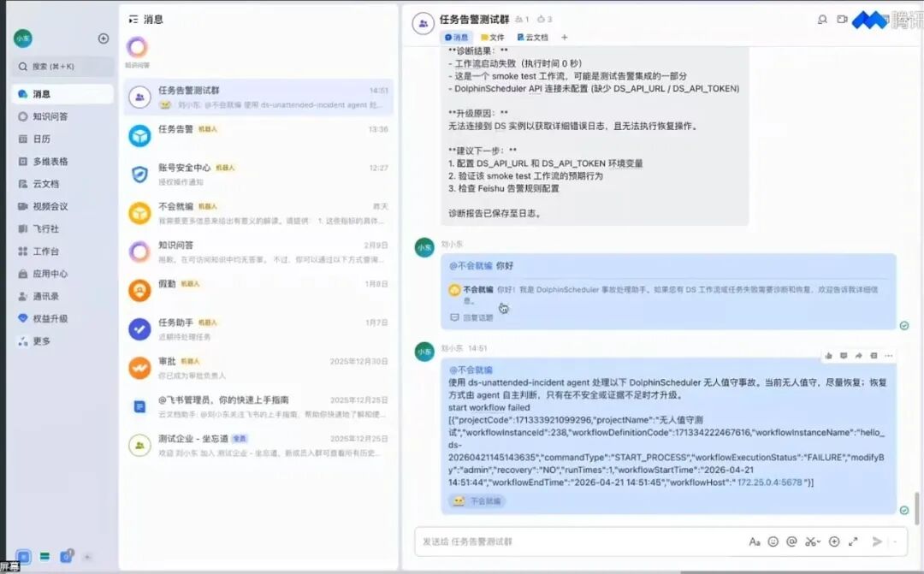This screenshot has width=924, height=574.
Task: Open the 任务告警 bot conversation
Action: [x=258, y=135]
